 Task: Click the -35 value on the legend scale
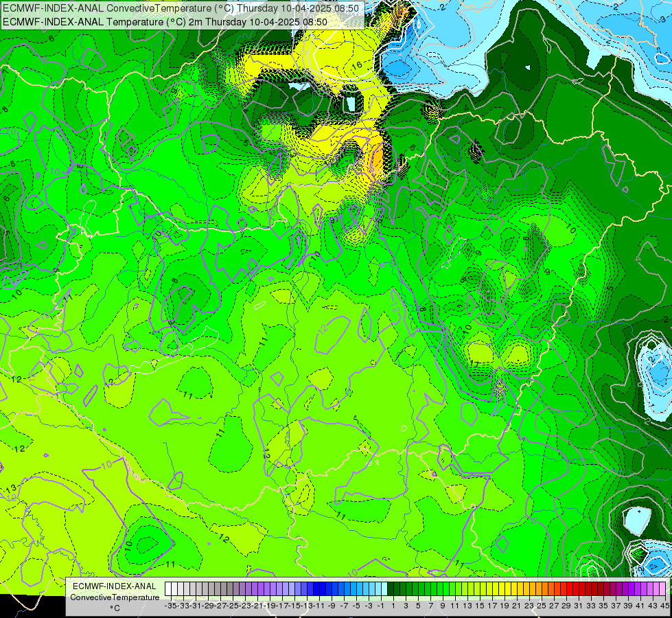pyautogui.click(x=170, y=606)
